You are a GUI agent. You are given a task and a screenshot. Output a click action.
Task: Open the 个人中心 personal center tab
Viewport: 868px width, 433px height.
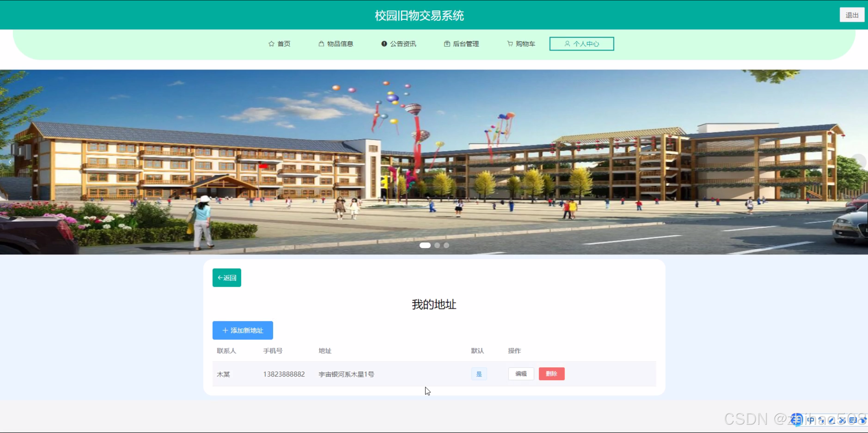(x=582, y=44)
